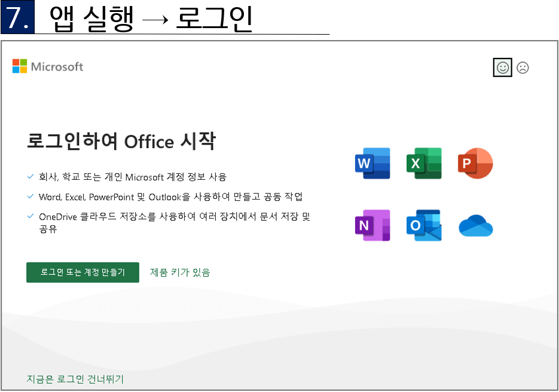
Task: Click the Microsoft logo
Action: pos(47,66)
